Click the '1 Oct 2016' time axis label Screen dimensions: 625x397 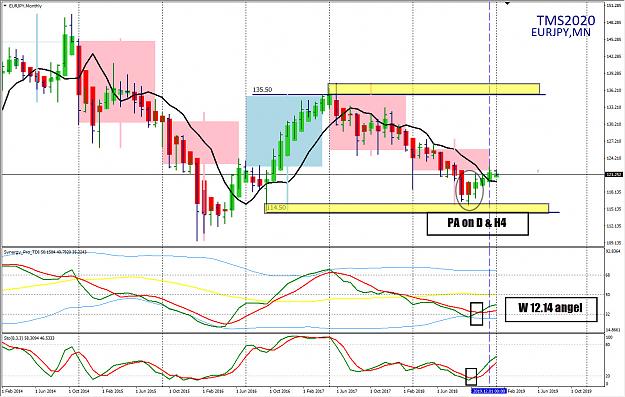point(279,391)
